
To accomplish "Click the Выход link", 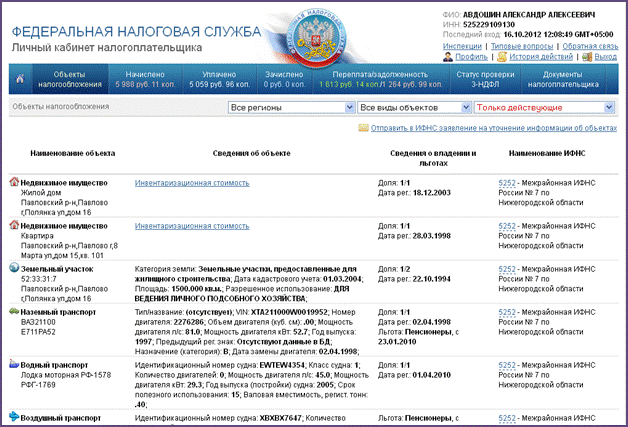I will [606, 57].
